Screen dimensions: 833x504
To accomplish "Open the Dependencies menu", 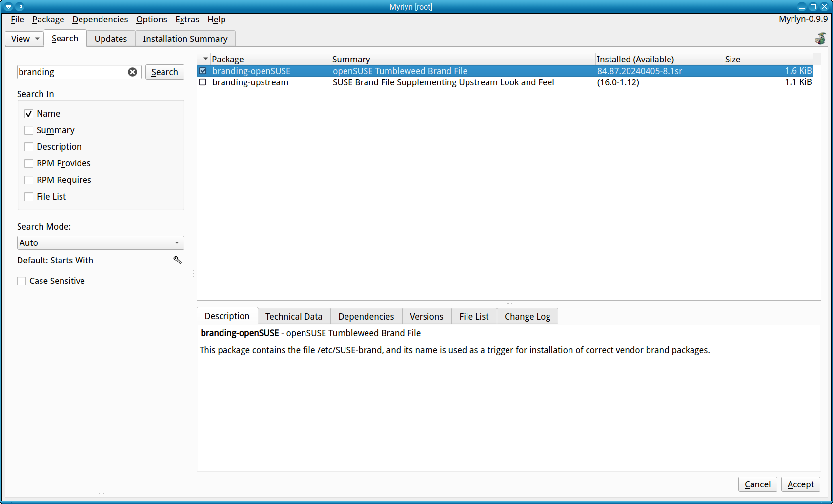I will [100, 20].
